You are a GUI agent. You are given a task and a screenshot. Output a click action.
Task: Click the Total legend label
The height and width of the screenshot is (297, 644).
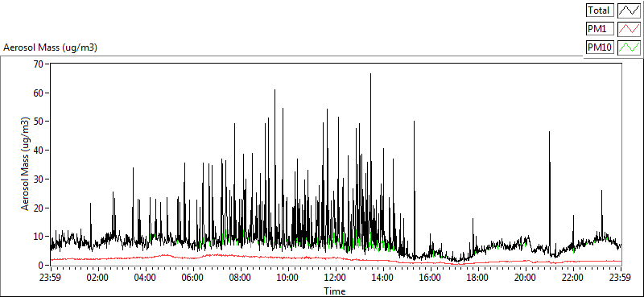pos(600,10)
